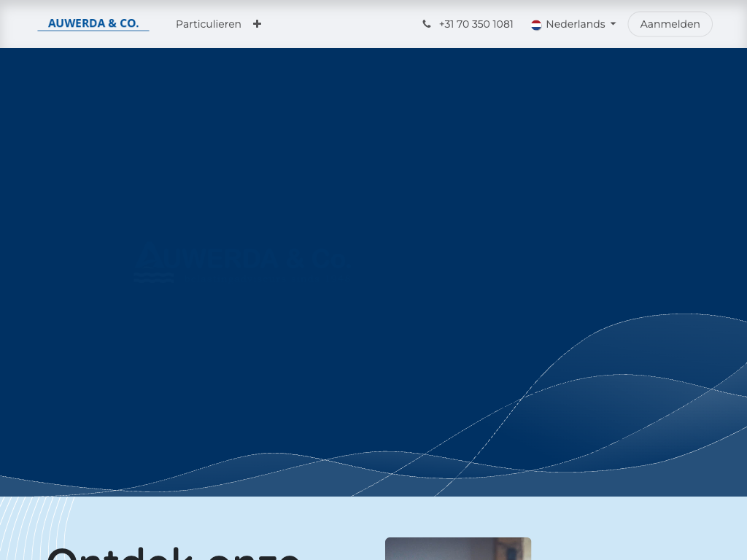Open the photo thumbnail below the hero
Viewport: 747px width, 560px height.
click(457, 548)
